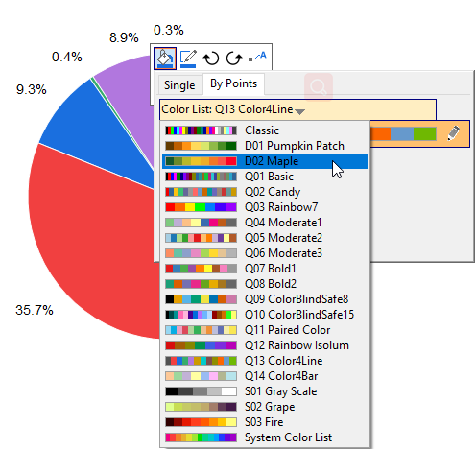Click the rotate clockwise icon

click(x=234, y=59)
